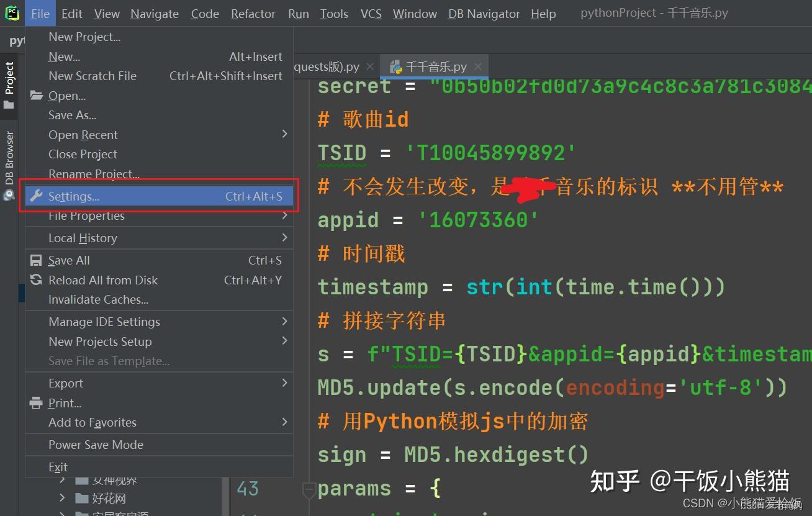
Task: Open the VCS menu
Action: tap(371, 14)
